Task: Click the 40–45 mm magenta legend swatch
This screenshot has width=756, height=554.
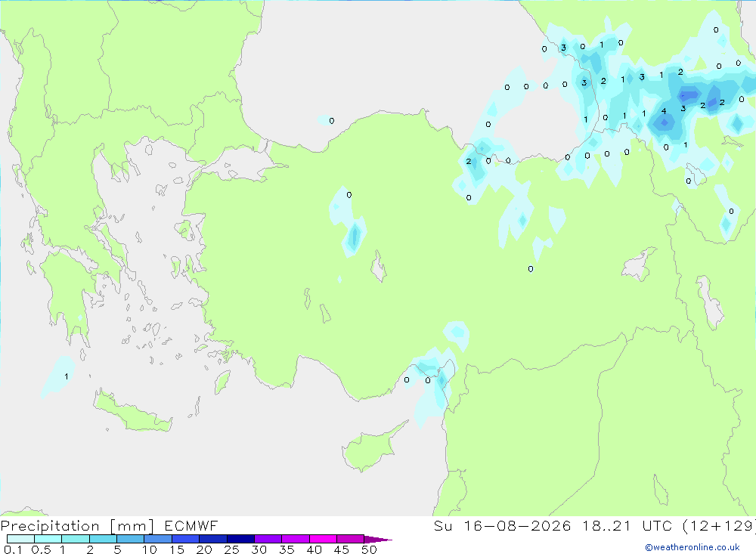Action: pos(323,539)
